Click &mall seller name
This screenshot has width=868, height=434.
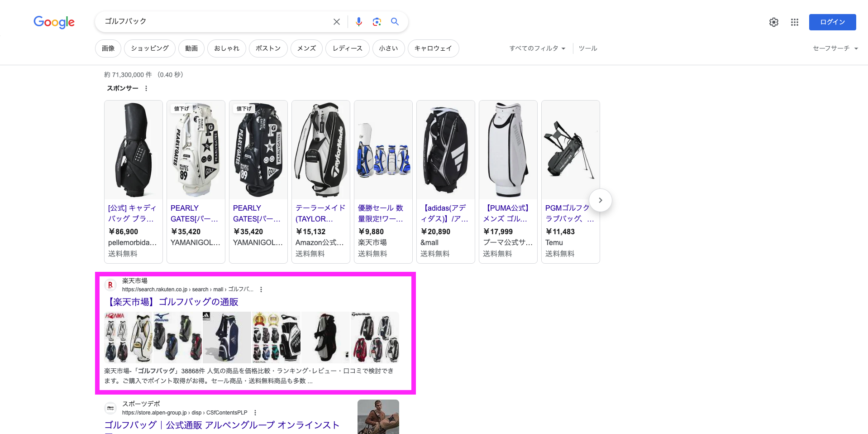(429, 242)
